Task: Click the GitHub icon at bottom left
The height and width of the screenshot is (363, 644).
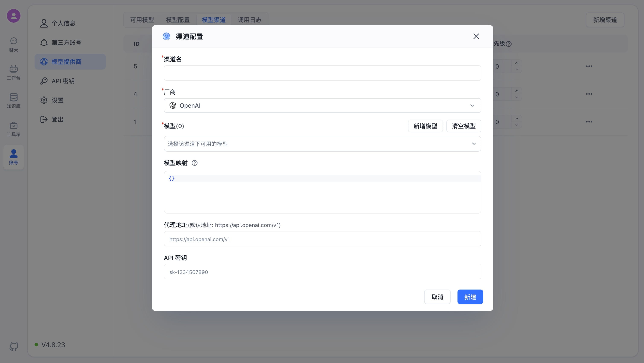Action: pyautogui.click(x=14, y=347)
